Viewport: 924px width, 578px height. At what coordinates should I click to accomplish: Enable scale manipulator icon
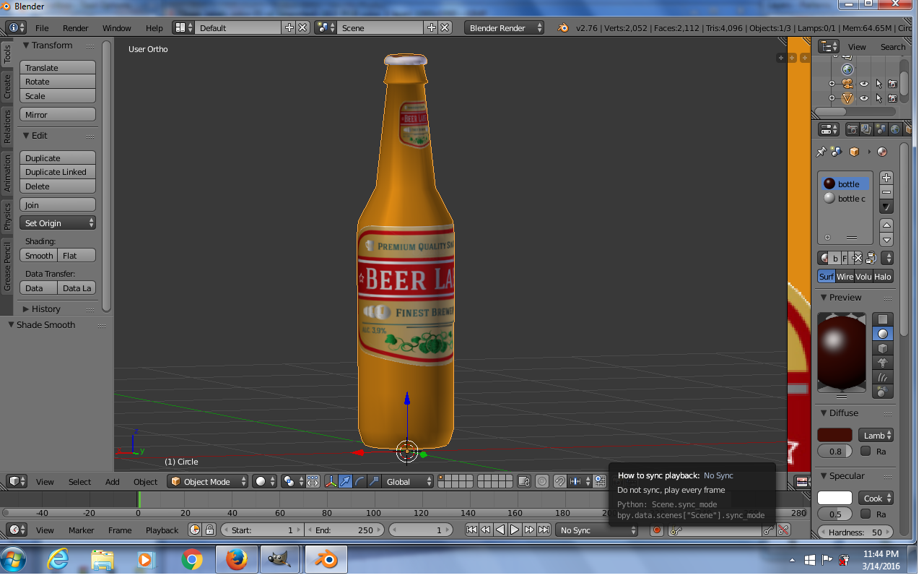click(x=373, y=481)
